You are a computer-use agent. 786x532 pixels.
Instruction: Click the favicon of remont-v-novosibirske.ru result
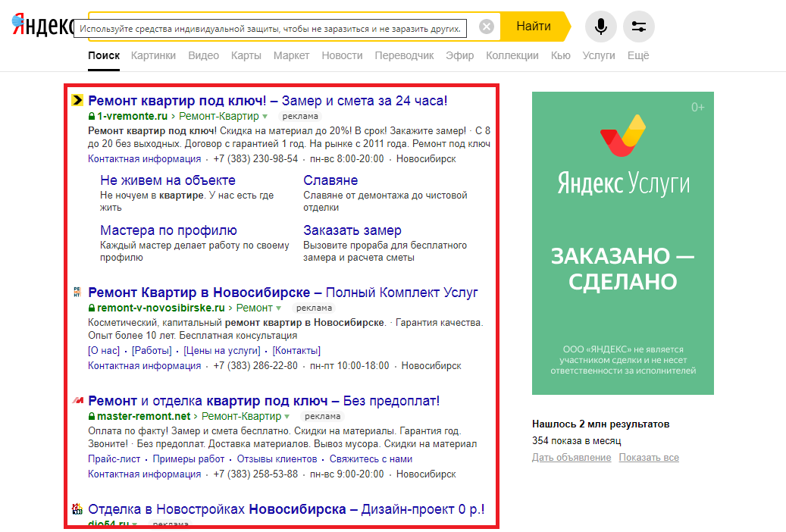pos(77,292)
